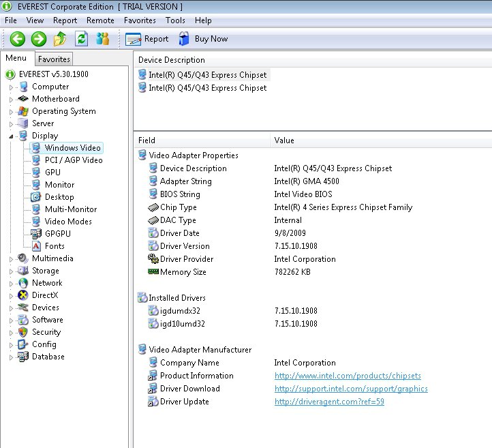
Task: Click the Operating System Windows flag icon
Action: pyautogui.click(x=23, y=111)
